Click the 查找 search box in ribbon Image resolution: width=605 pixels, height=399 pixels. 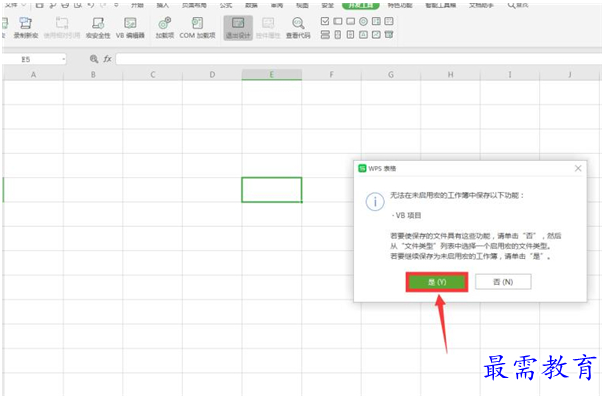click(518, 5)
